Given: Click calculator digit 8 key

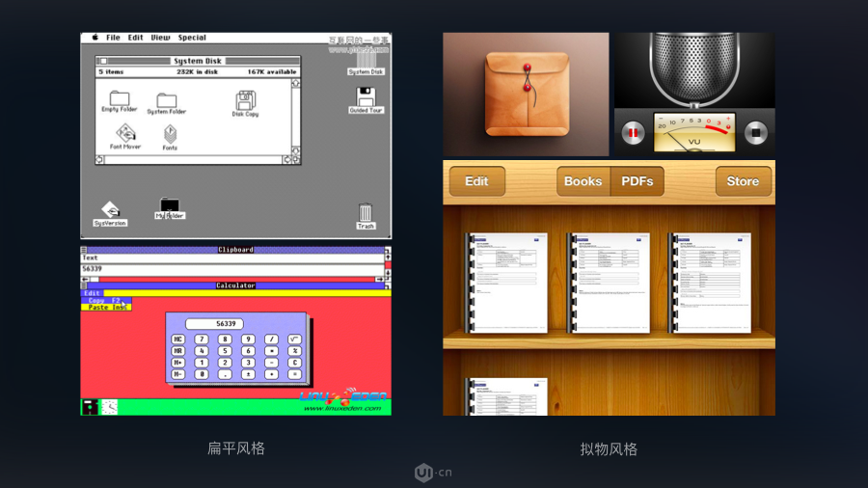Looking at the screenshot, I should point(225,339).
